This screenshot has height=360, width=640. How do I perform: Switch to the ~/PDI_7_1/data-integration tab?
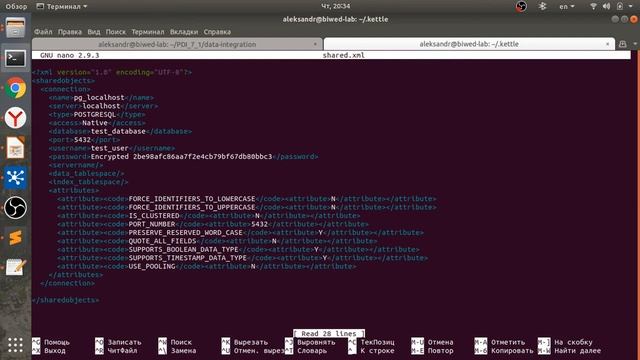pyautogui.click(x=177, y=44)
